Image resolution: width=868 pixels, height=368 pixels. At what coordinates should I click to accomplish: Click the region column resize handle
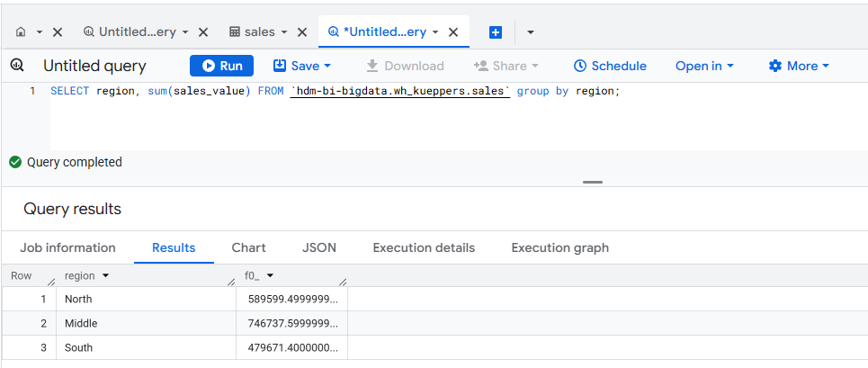pyautogui.click(x=231, y=283)
